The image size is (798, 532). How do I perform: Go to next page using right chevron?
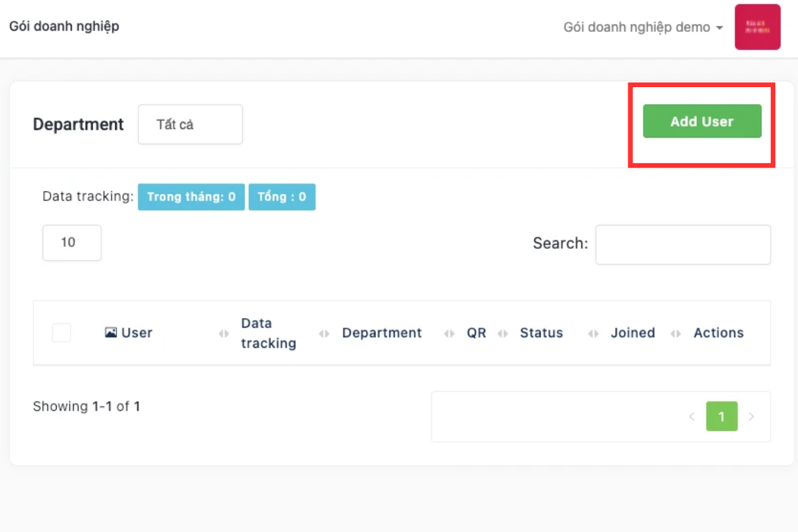(x=751, y=417)
